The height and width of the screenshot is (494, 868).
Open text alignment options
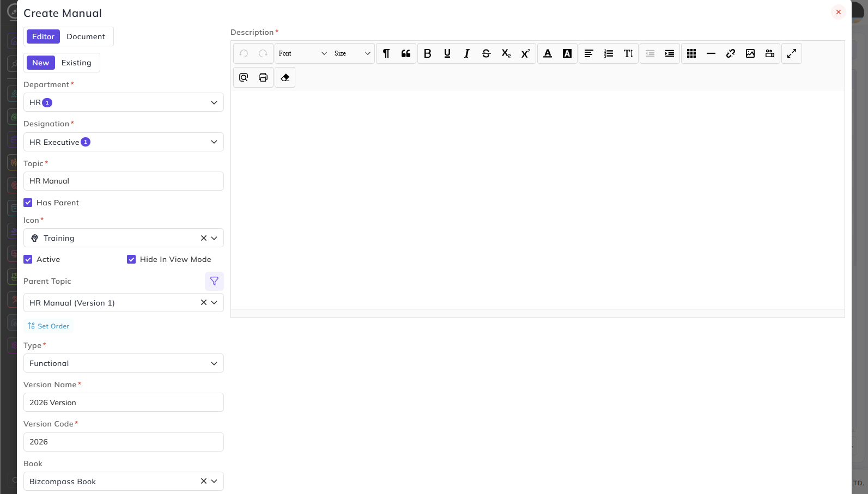pos(589,53)
